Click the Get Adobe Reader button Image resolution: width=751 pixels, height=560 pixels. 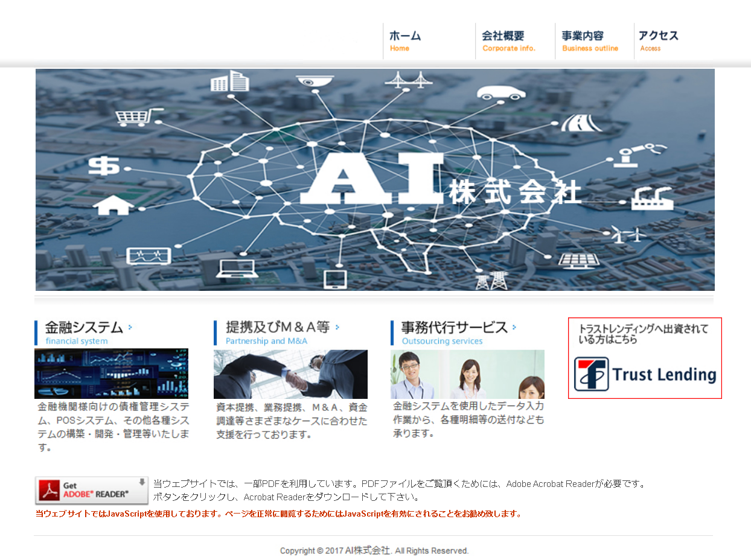[x=91, y=490]
